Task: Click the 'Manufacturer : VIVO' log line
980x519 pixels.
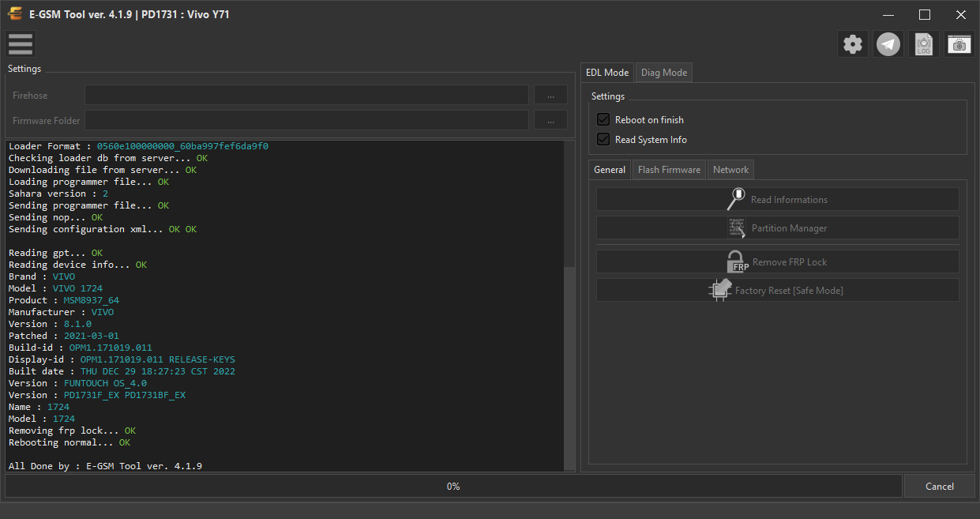Action: pos(61,312)
